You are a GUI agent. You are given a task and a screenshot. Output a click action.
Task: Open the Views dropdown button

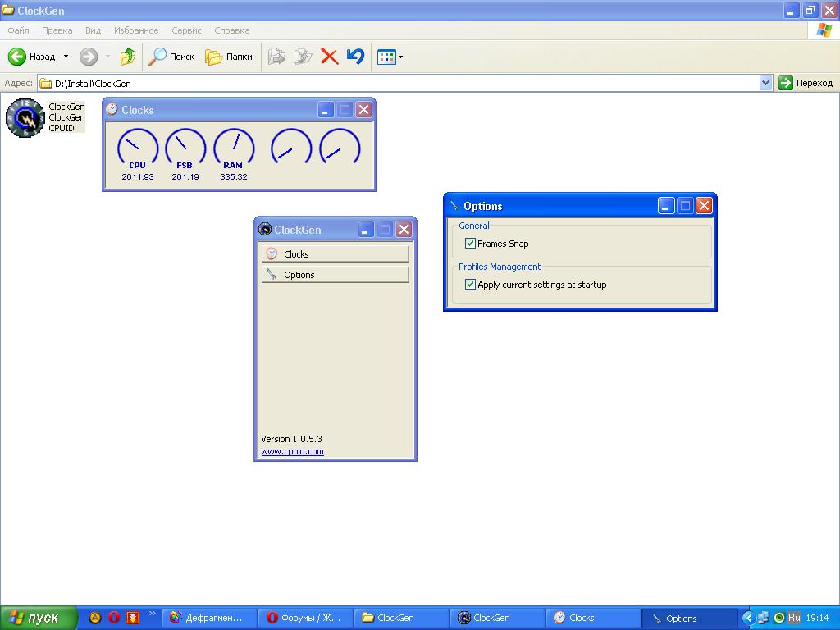tap(390, 57)
